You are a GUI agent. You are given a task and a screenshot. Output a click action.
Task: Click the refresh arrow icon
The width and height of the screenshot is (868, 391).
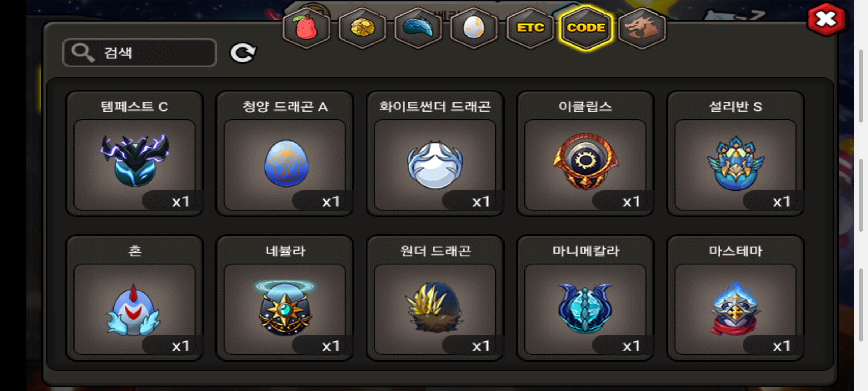243,53
